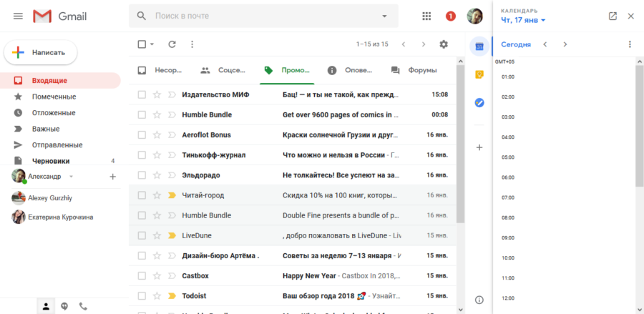Open Google Keep side panel icon

pyautogui.click(x=479, y=74)
